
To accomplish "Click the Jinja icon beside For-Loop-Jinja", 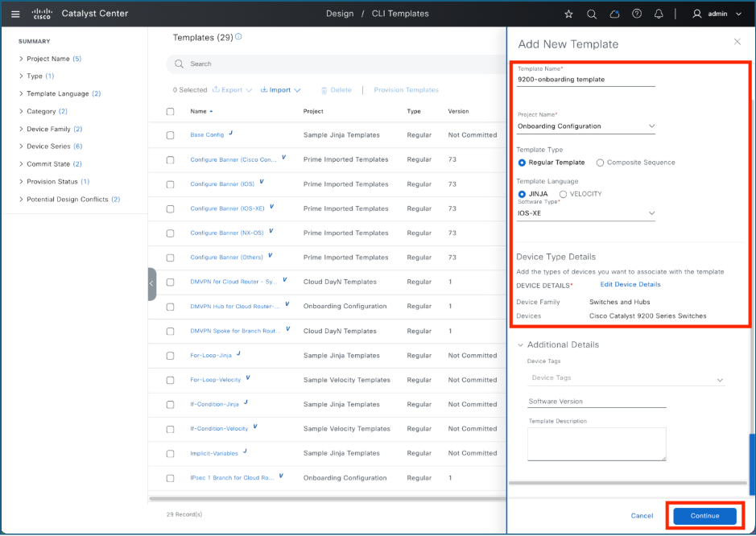I will coord(238,353).
